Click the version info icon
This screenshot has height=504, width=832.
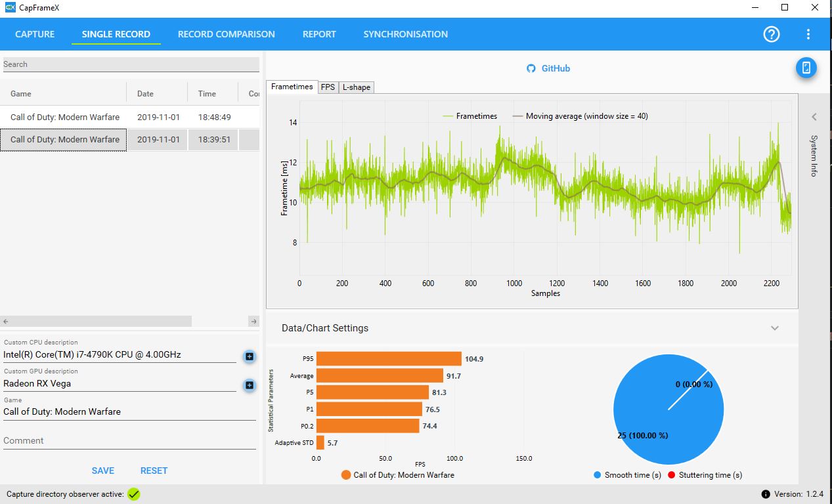(x=766, y=494)
